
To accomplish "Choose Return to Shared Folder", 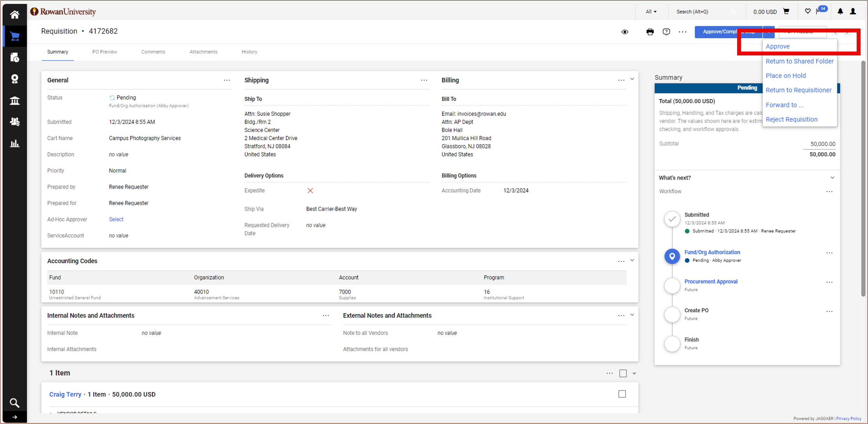I will coord(799,61).
